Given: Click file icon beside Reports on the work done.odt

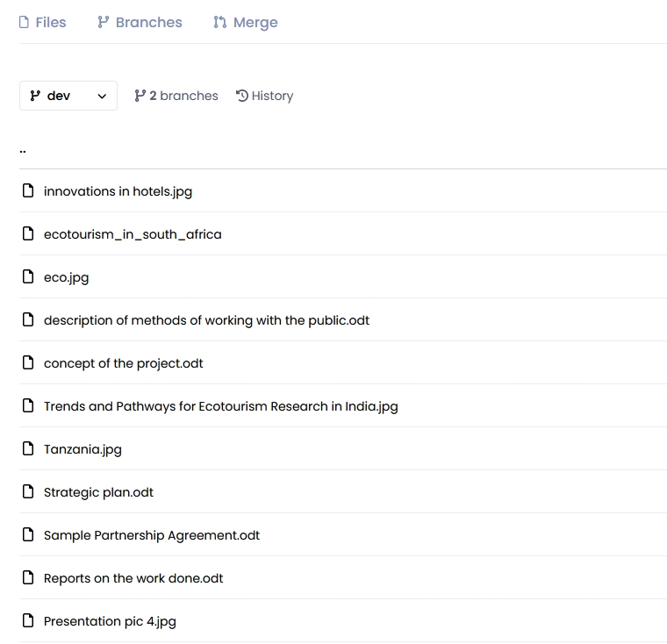Looking at the screenshot, I should 28,578.
